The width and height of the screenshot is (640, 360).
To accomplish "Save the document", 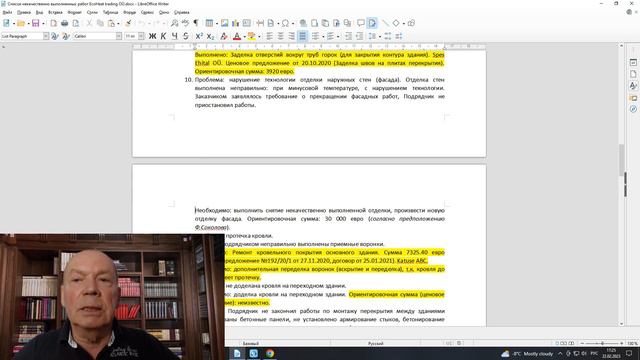I will [36, 23].
